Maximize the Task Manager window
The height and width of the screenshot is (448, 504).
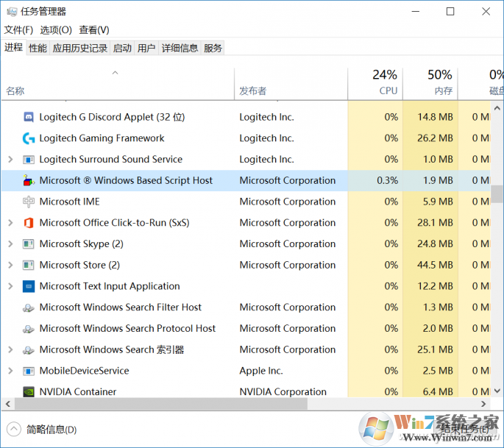450,12
